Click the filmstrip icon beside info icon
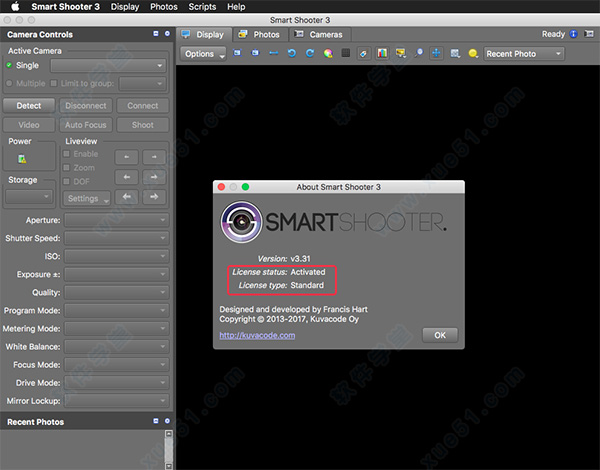Image resolution: width=600 pixels, height=470 pixels. 589,34
